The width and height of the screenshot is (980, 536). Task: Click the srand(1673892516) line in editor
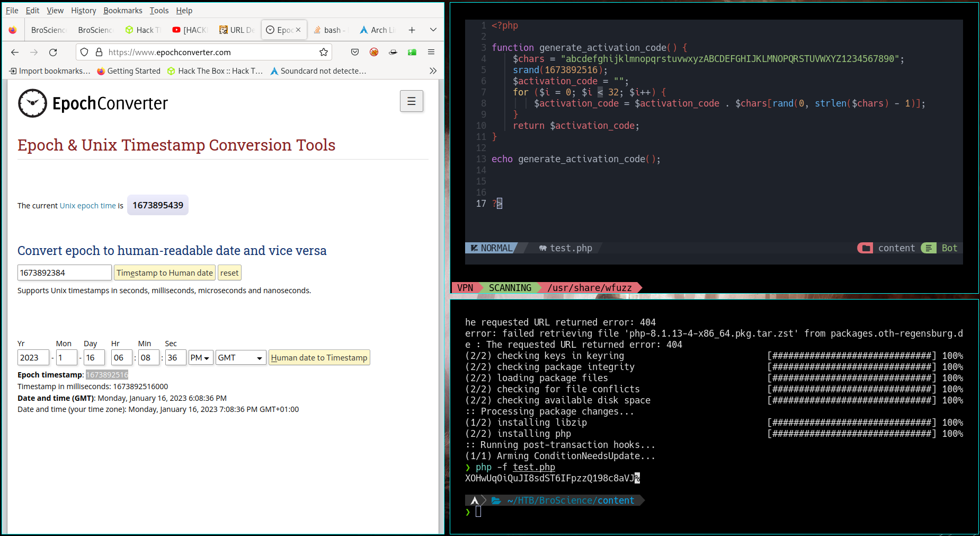click(560, 70)
